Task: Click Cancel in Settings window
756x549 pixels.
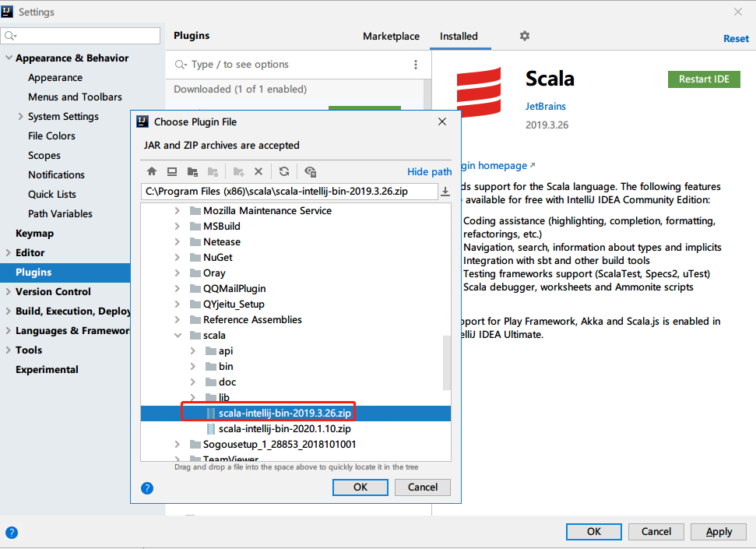Action: (656, 532)
